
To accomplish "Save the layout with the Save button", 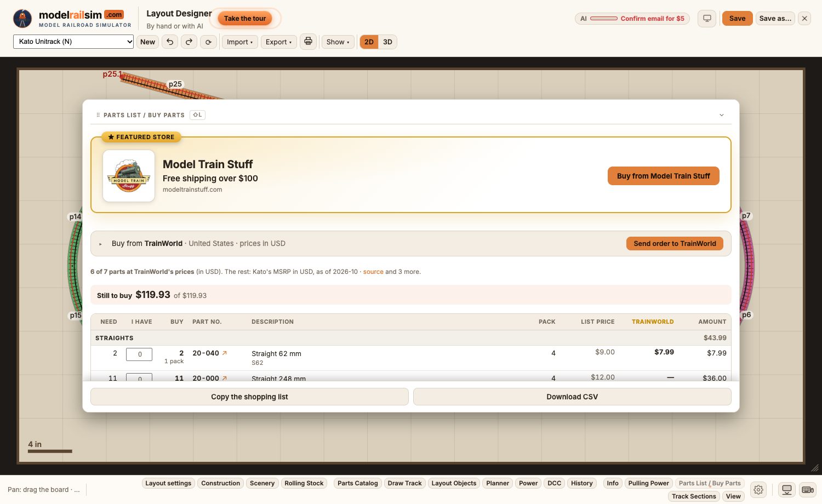I will [x=737, y=19].
